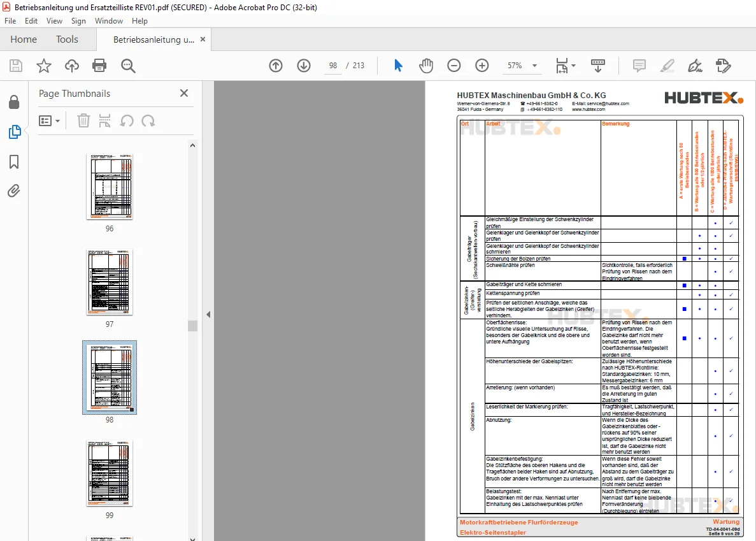756x541 pixels.
Task: Upload file to cloud icon
Action: click(72, 66)
